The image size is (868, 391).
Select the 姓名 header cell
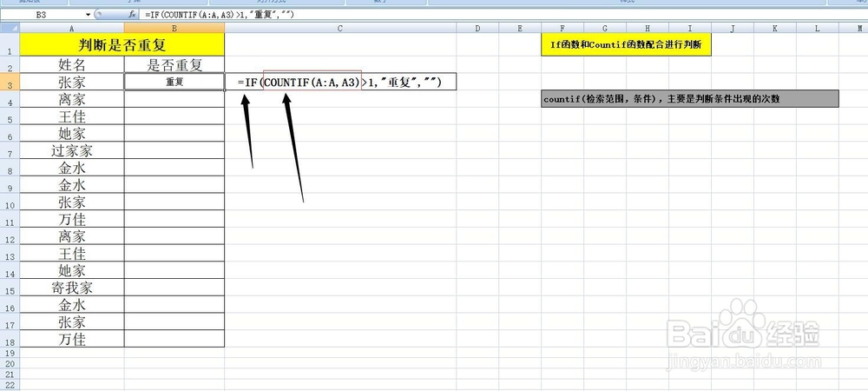click(x=72, y=65)
